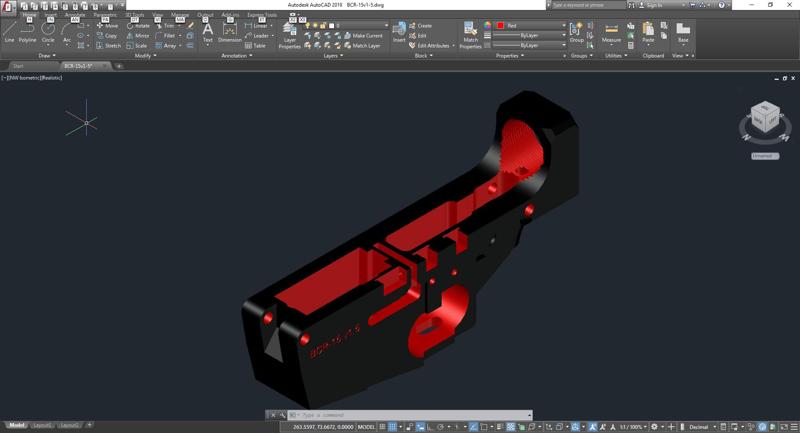Open the Decimal units dropdown

702,427
